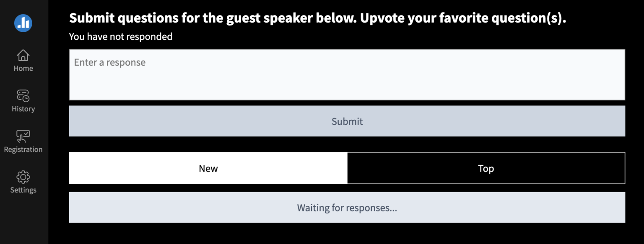Click the Settings text label
The image size is (644, 244).
pyautogui.click(x=23, y=190)
